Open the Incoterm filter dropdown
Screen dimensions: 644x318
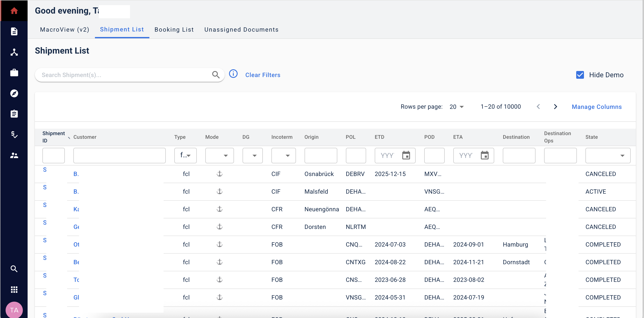(x=283, y=156)
